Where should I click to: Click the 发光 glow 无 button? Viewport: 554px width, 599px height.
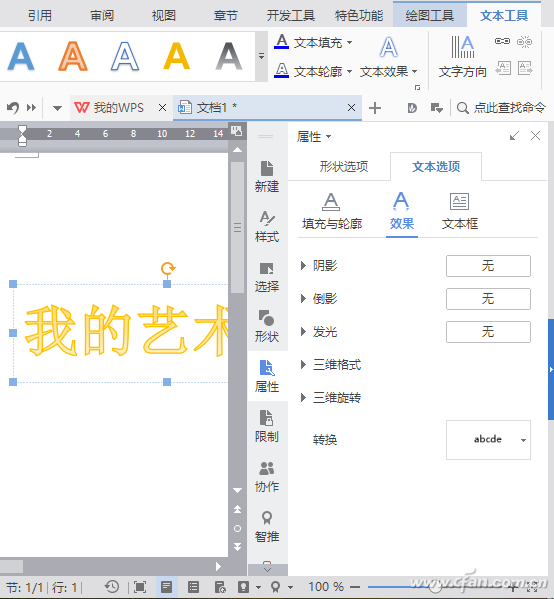point(488,332)
